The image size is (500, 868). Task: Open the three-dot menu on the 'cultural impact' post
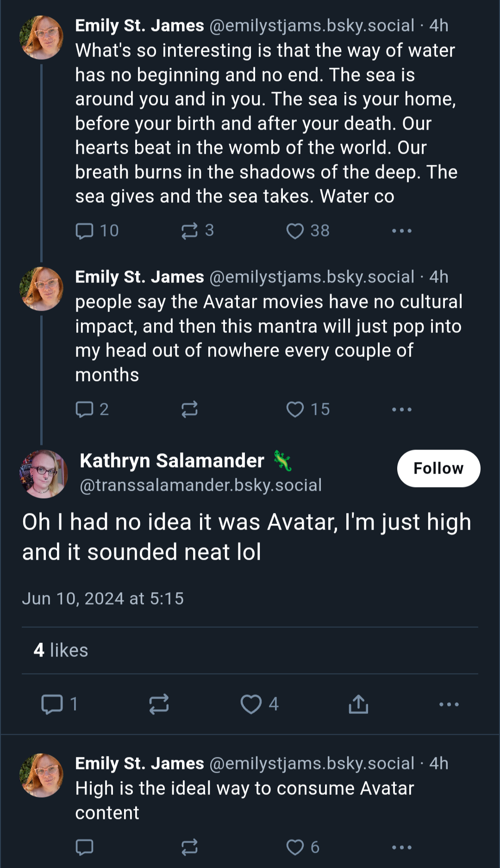tap(401, 409)
